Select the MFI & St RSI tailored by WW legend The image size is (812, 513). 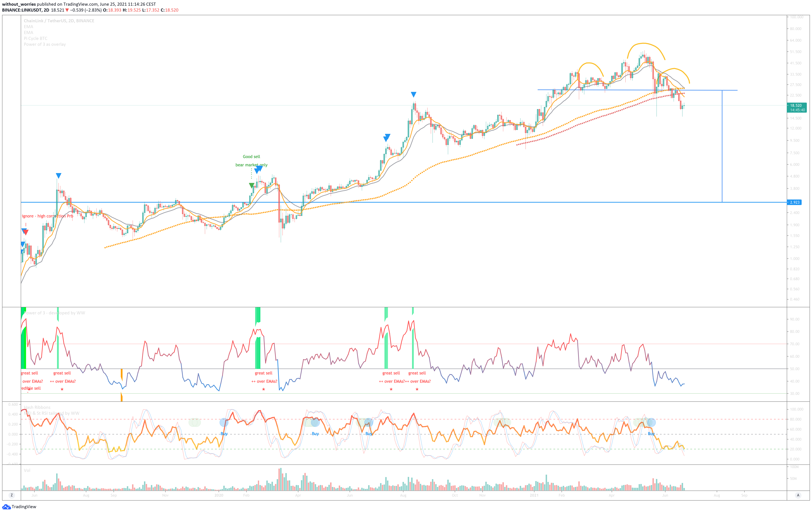[x=52, y=413]
